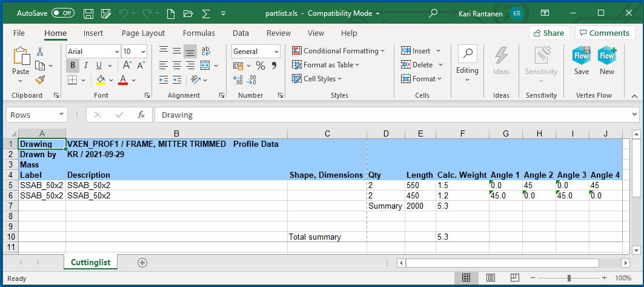Increase font size with the larger A
644x287 pixels.
[127, 66]
